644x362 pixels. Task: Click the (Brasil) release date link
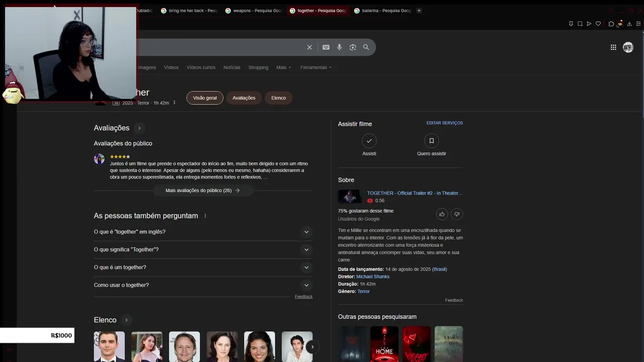click(x=440, y=269)
